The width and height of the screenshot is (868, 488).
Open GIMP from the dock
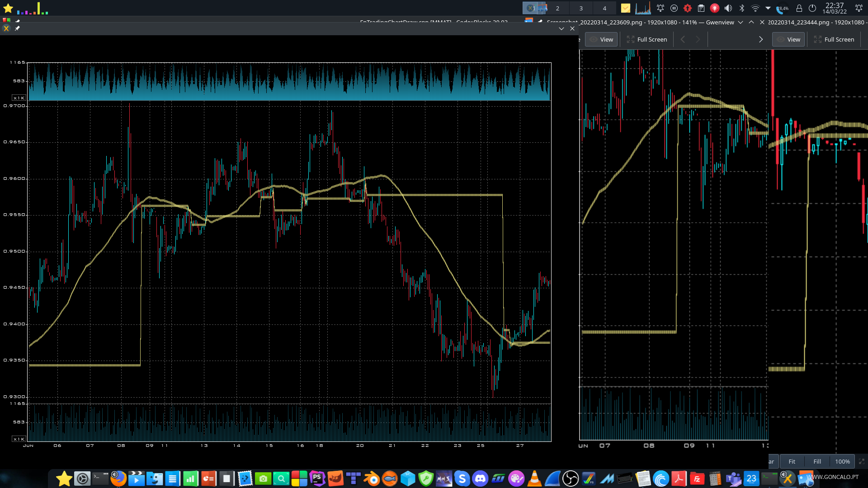click(335, 478)
